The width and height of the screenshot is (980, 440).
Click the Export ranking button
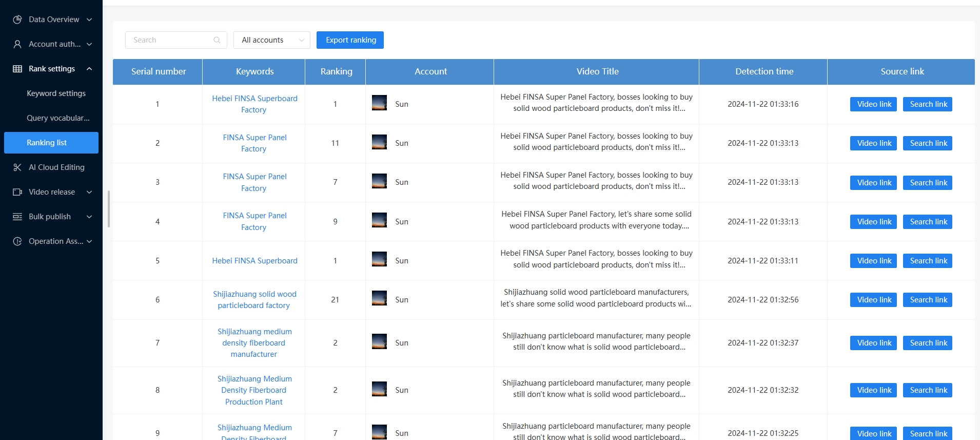point(350,40)
